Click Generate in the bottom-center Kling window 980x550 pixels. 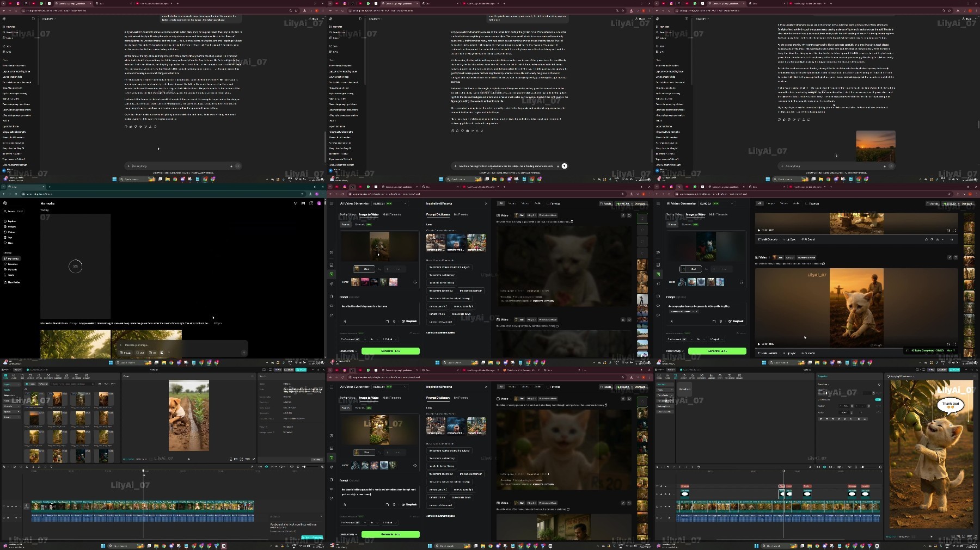(390, 534)
